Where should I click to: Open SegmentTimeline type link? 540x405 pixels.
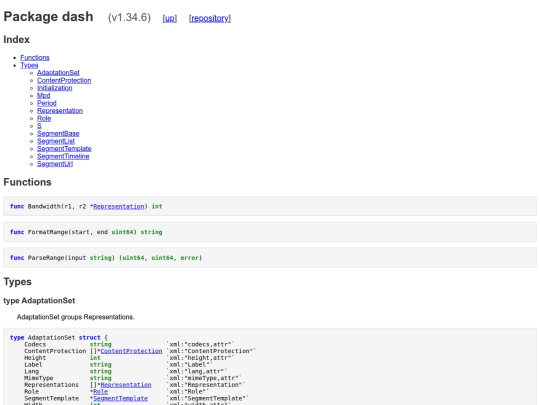tap(63, 156)
